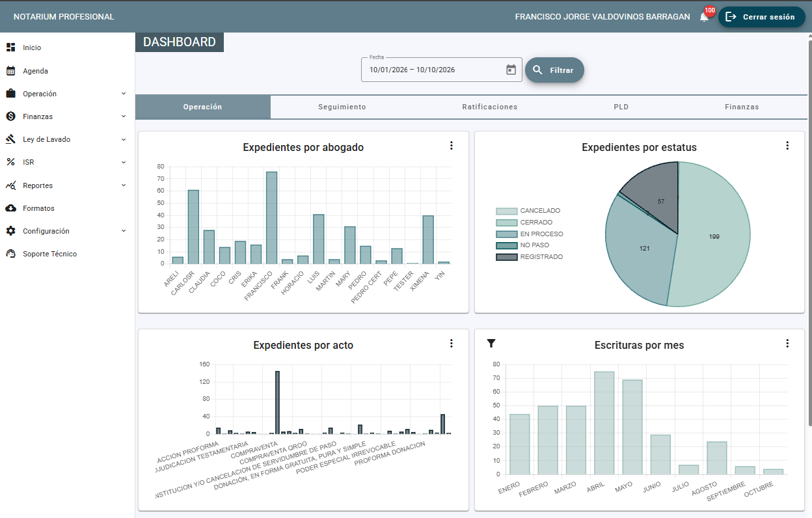Click the Cerrar sesión button
Image resolution: width=812 pixels, height=518 pixels.
click(762, 17)
